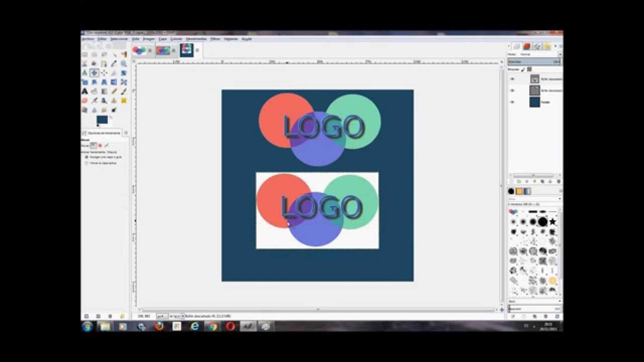Select the Scissors Select tool
The image size is (644, 362).
pos(85,64)
